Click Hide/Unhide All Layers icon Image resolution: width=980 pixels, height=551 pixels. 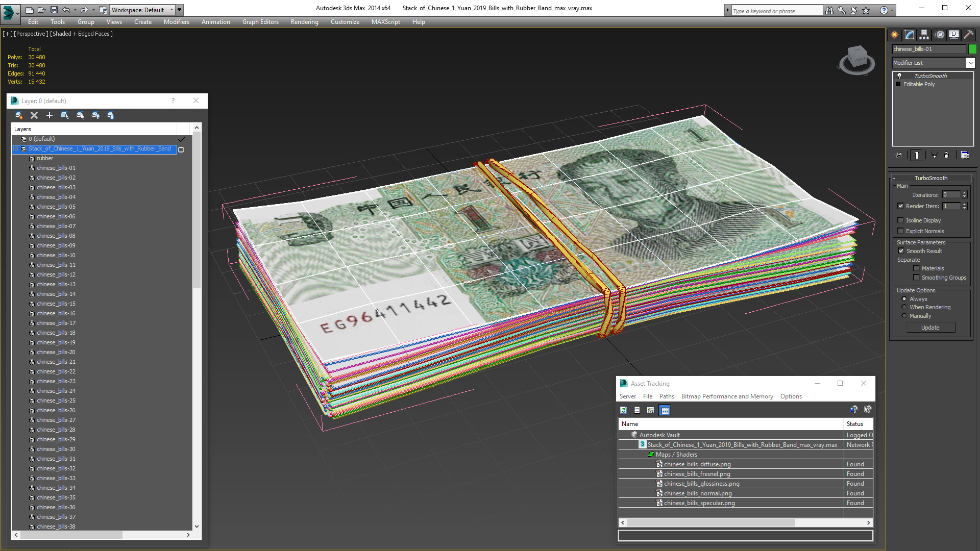[95, 115]
